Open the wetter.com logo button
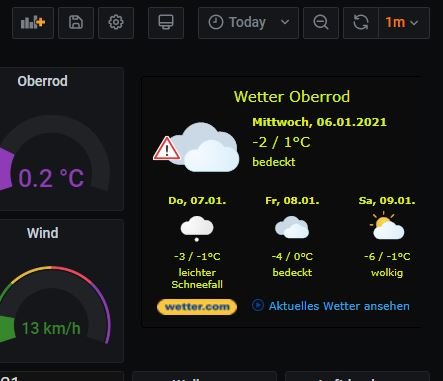 tap(197, 307)
